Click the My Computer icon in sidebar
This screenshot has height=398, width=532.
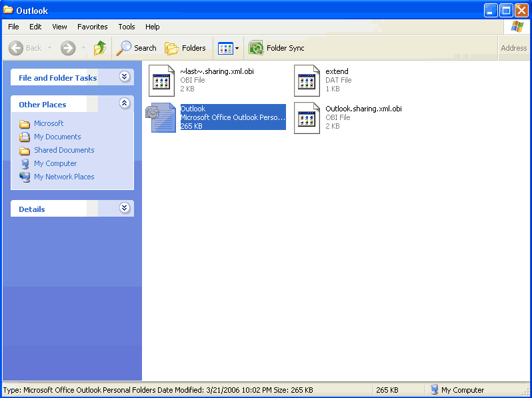pyautogui.click(x=25, y=163)
